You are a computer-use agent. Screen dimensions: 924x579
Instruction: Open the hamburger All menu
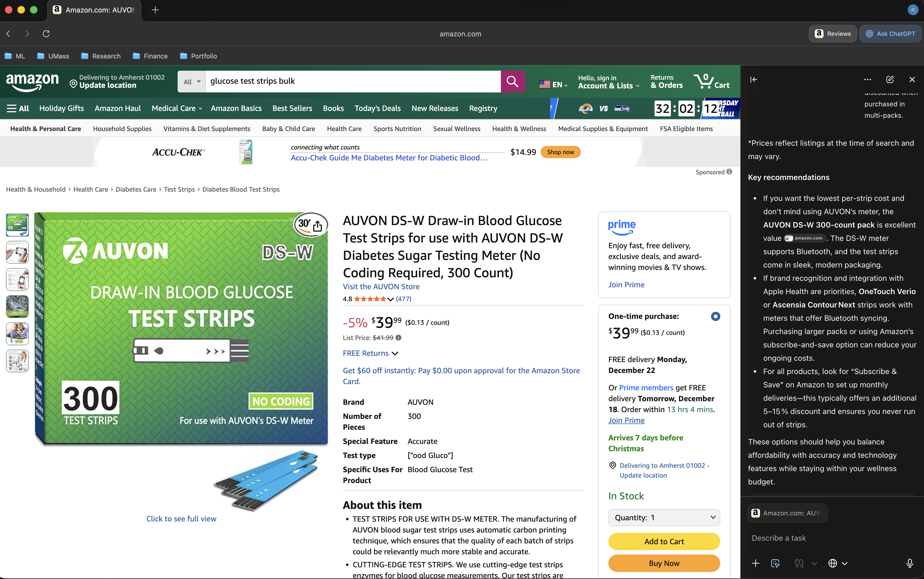(18, 108)
